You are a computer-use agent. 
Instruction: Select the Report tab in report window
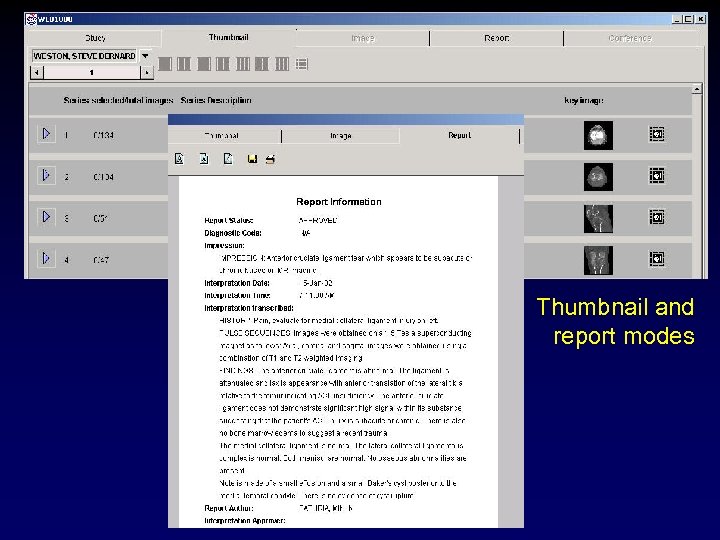pyautogui.click(x=459, y=135)
